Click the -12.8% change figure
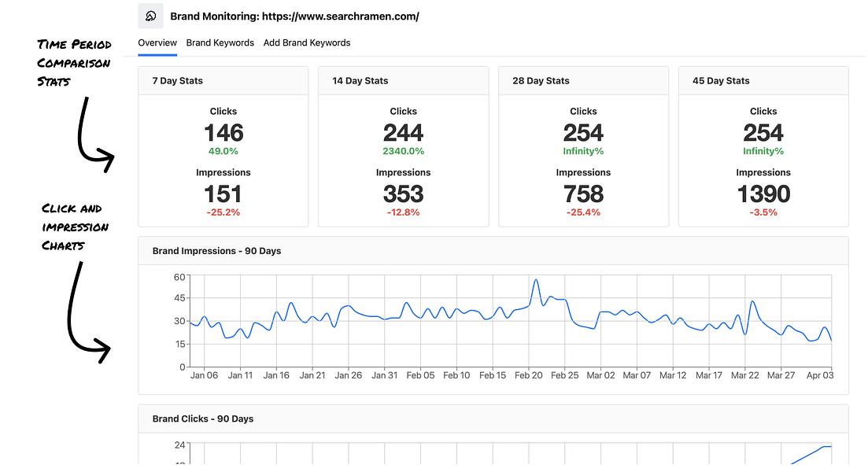Screen dimensions: 868x472 click(403, 212)
